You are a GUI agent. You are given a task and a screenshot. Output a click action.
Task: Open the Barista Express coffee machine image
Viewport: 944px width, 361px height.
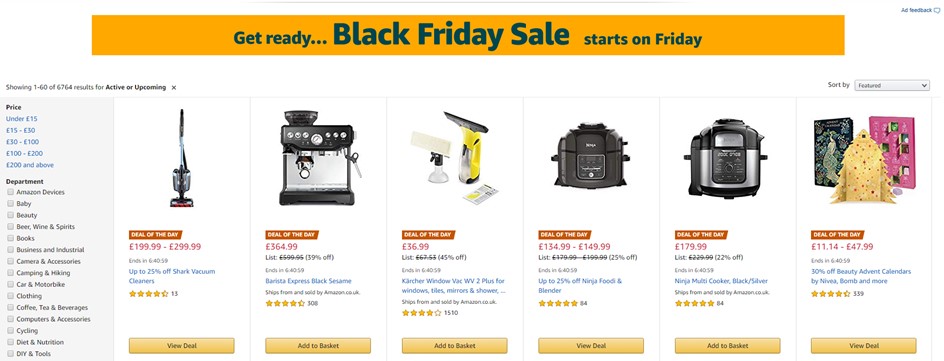[320, 158]
